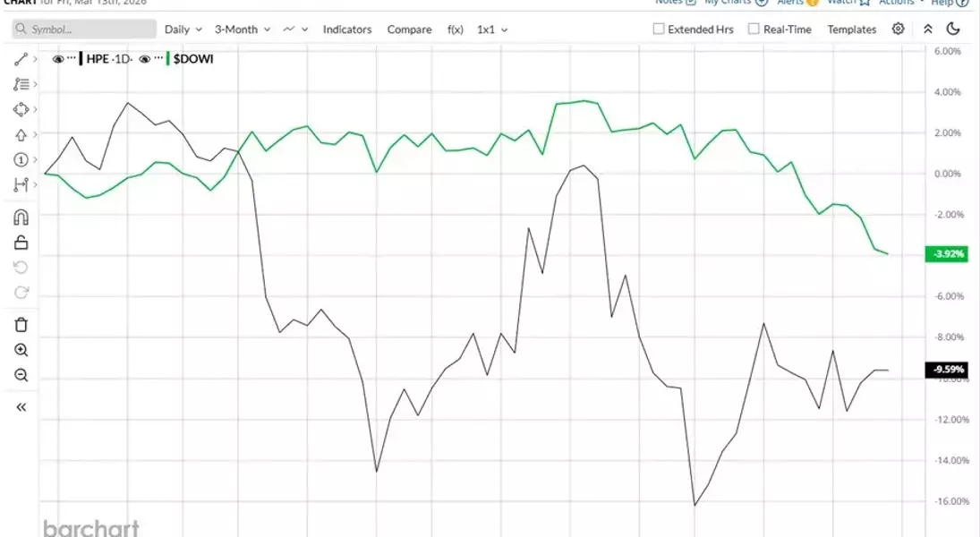Viewport: 980px width, 537px height.
Task: Select the arrow marker tool
Action: click(x=21, y=135)
